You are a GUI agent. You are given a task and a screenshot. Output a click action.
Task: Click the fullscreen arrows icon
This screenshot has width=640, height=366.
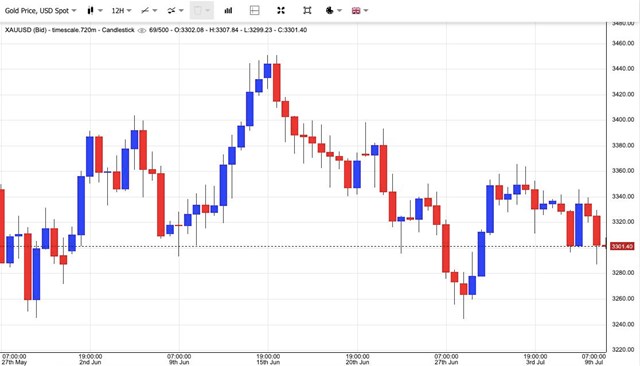(281, 11)
